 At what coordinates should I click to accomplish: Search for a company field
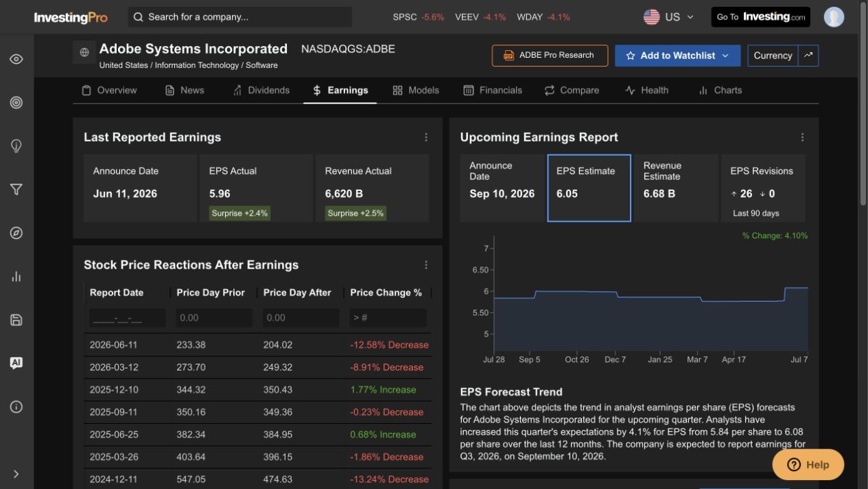click(240, 17)
